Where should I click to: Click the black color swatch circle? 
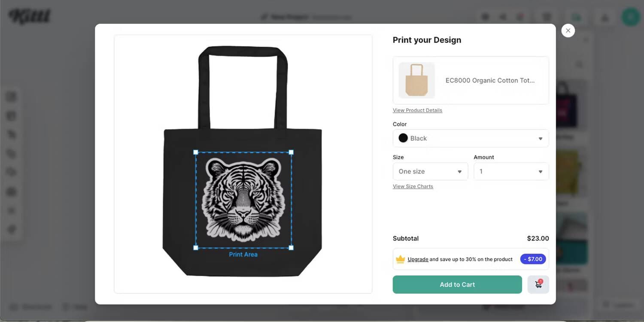[x=403, y=138]
